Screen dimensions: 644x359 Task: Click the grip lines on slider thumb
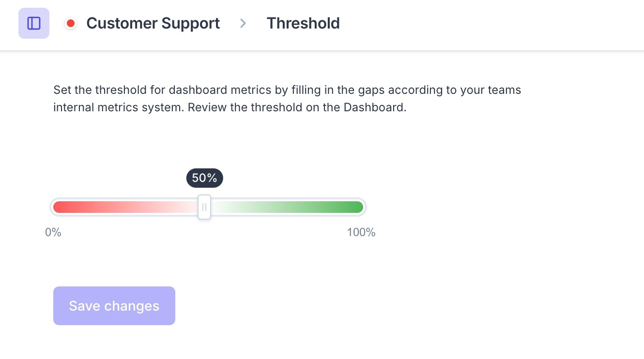coord(204,207)
